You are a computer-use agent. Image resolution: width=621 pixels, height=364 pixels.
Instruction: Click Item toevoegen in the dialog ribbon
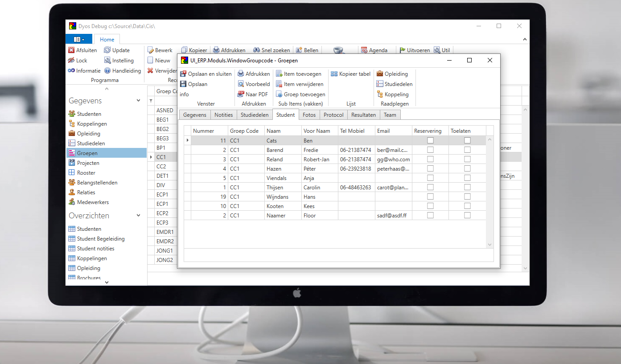(279, 74)
